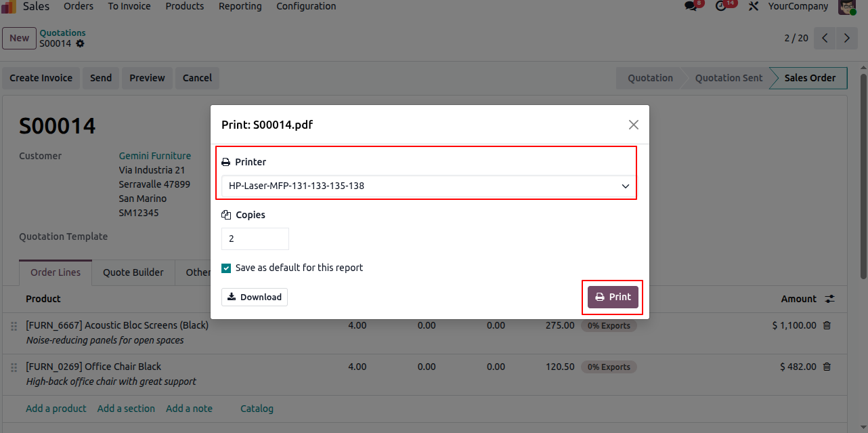Open column settings icon beside Amount

click(830, 299)
